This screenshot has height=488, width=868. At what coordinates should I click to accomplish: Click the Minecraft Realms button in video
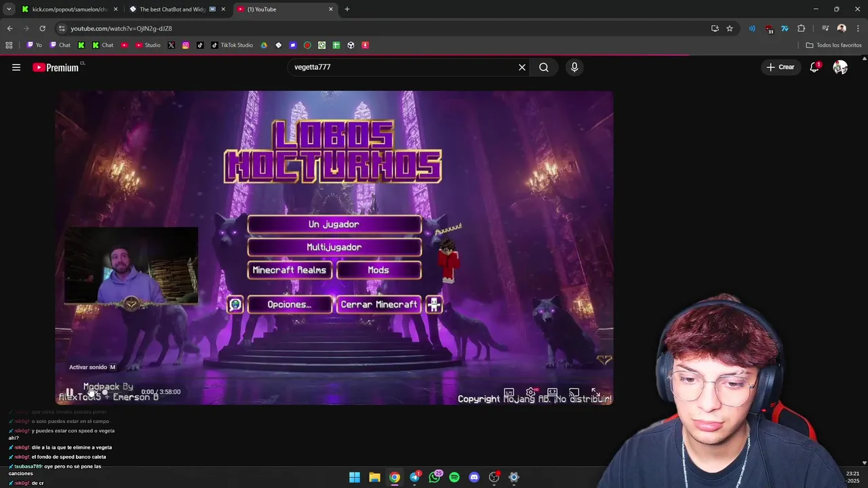point(290,270)
